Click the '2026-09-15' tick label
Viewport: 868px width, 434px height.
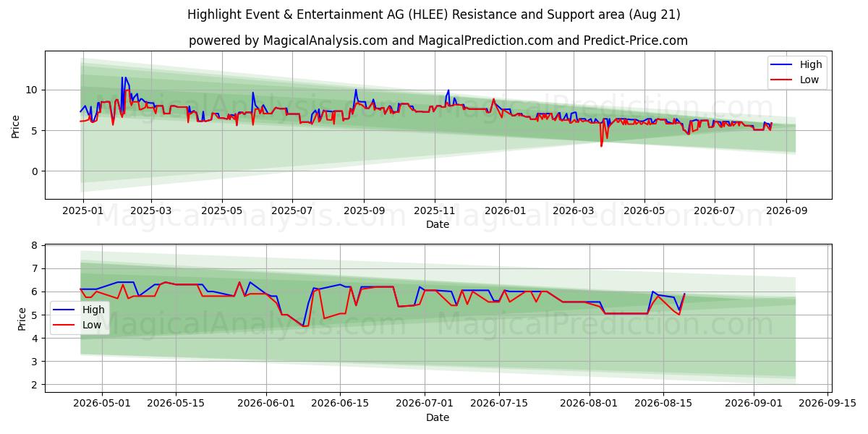[828, 403]
